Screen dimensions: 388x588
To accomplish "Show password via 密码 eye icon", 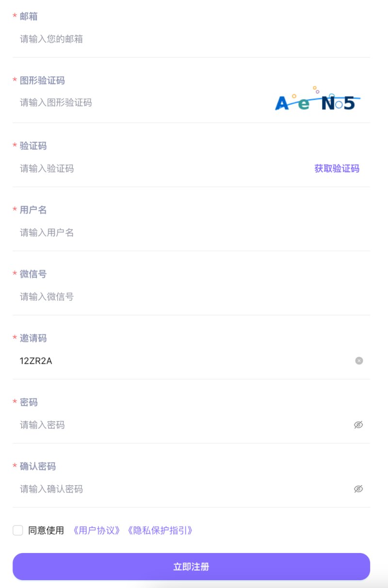I will click(x=358, y=425).
